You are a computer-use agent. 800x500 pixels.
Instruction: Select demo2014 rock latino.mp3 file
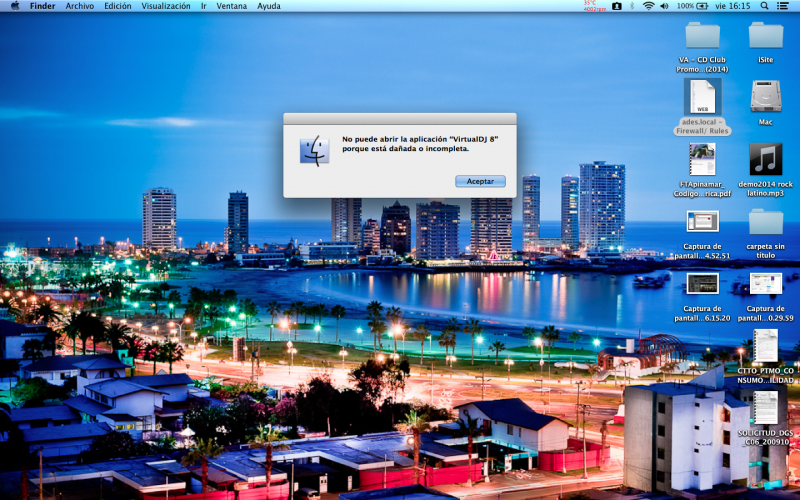click(766, 159)
